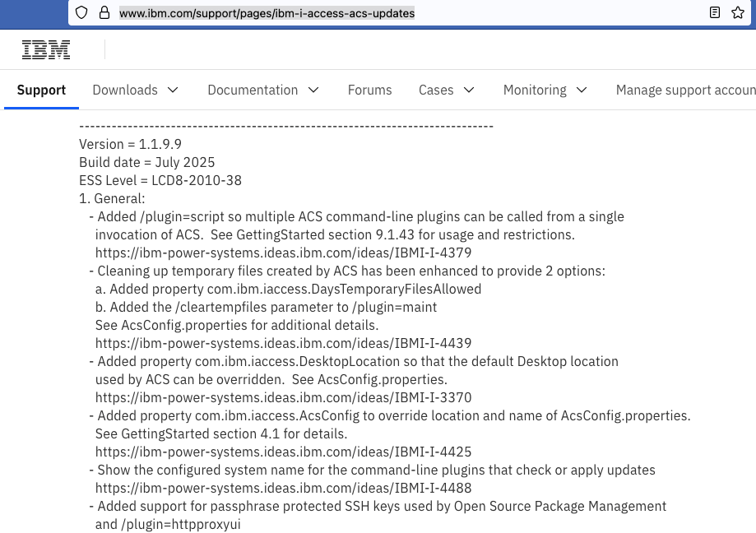Toggle reader view icon in address bar
The width and height of the screenshot is (756, 533).
click(x=715, y=13)
